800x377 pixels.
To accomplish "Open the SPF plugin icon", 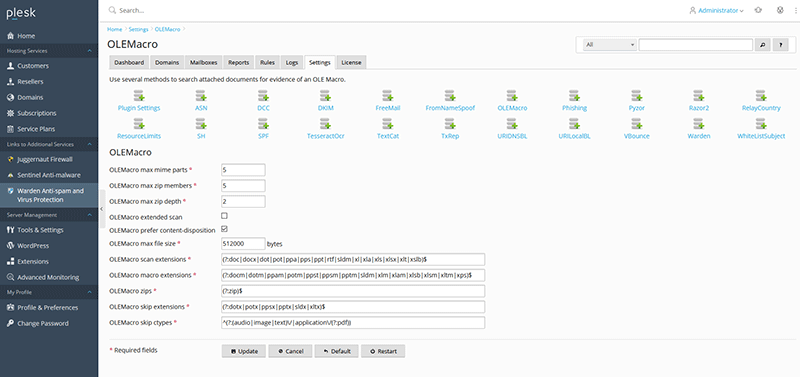I will pyautogui.click(x=263, y=123).
